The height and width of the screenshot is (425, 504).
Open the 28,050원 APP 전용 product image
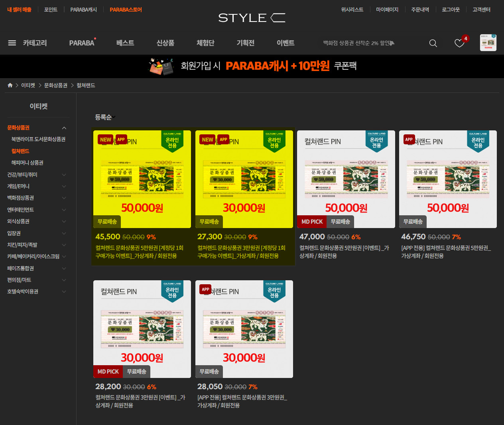click(x=244, y=329)
